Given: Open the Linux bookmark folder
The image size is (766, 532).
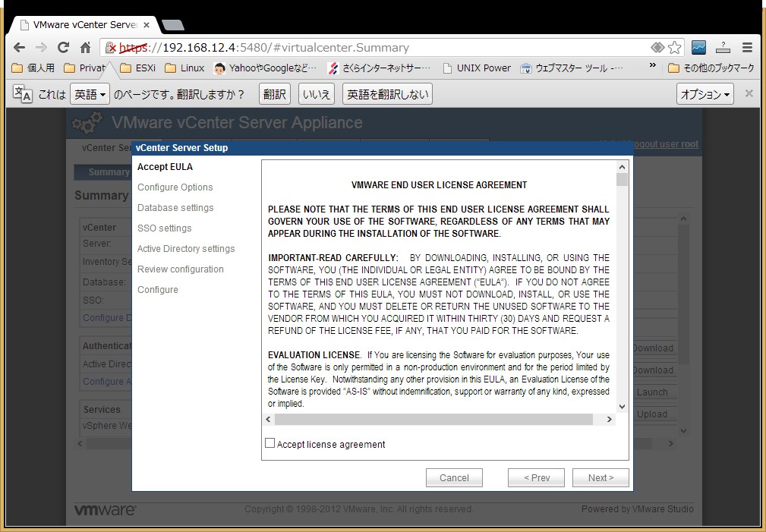Looking at the screenshot, I should click(184, 68).
